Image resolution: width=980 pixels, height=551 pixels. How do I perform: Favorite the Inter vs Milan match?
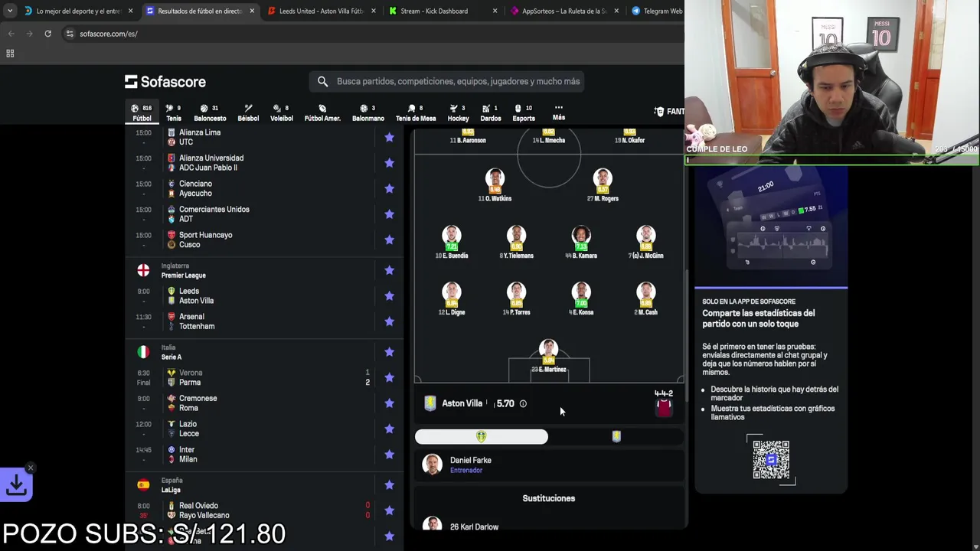[389, 455]
